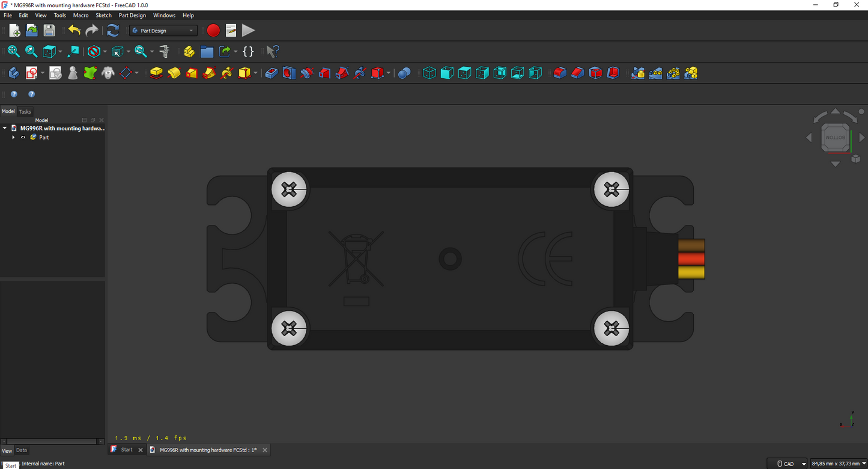Toggle the draw style icon
The height and width of the screenshot is (469, 868).
[93, 52]
